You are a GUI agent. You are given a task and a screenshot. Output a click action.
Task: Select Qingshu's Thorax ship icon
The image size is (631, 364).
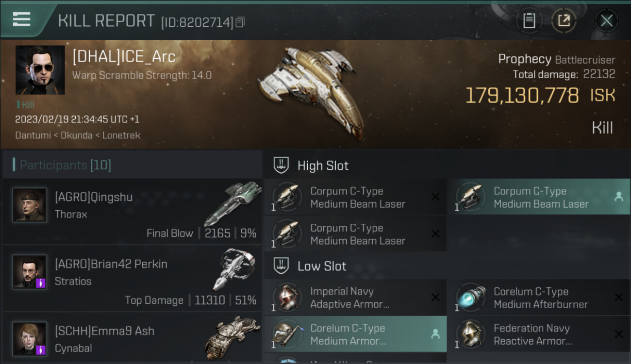pyautogui.click(x=232, y=204)
